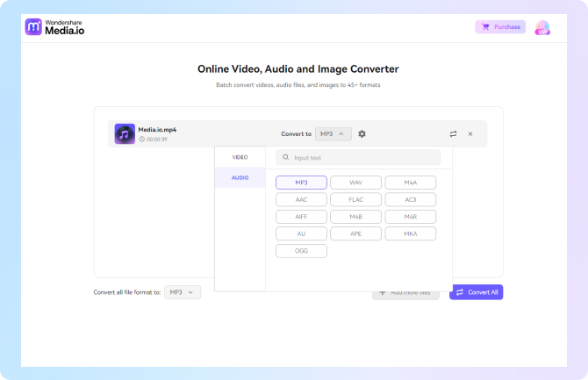
Task: Click the swap/convert arrows icon on file row
Action: click(x=453, y=133)
